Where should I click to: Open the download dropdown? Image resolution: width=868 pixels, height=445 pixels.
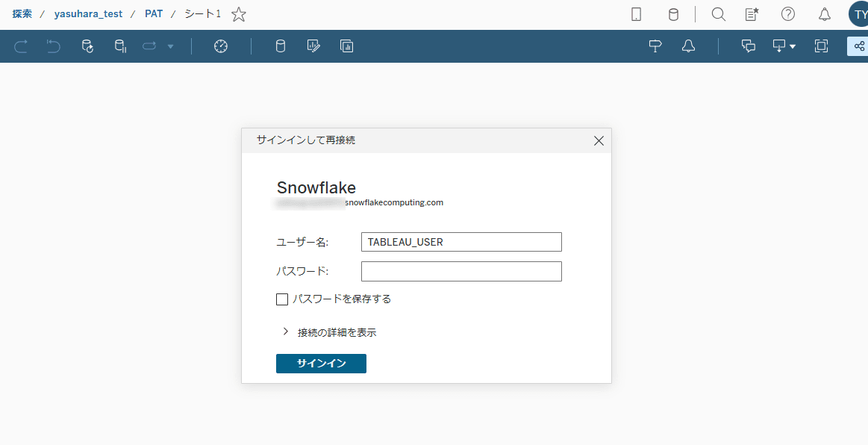(784, 46)
